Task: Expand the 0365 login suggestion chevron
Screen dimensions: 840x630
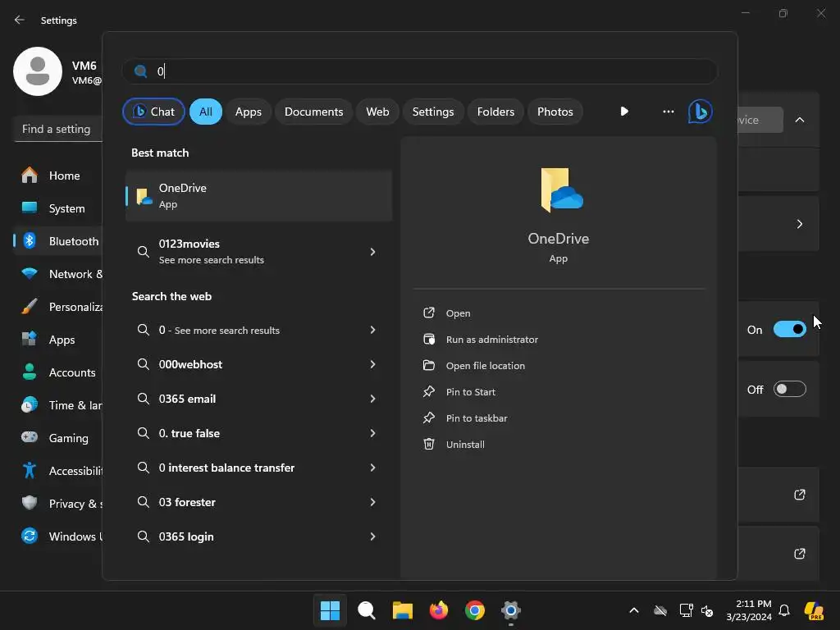Action: tap(373, 536)
